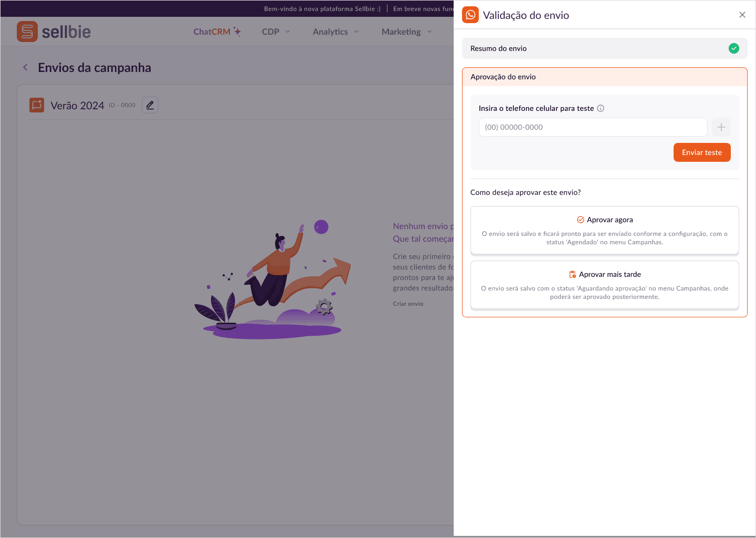Edit campaign name with the pencil icon
Image resolution: width=756 pixels, height=538 pixels.
tap(150, 105)
